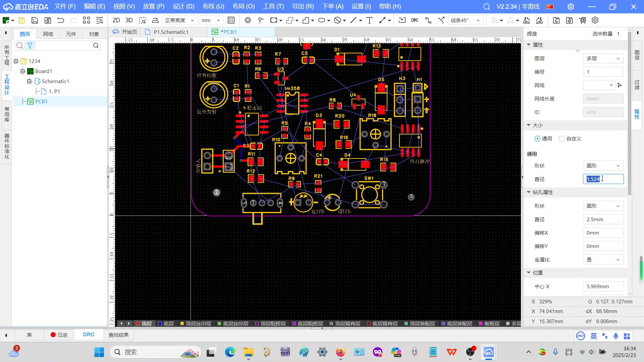Screen dimensions: 644x362
Task: Open the 金属化 plating dropdown
Action: click(x=603, y=260)
